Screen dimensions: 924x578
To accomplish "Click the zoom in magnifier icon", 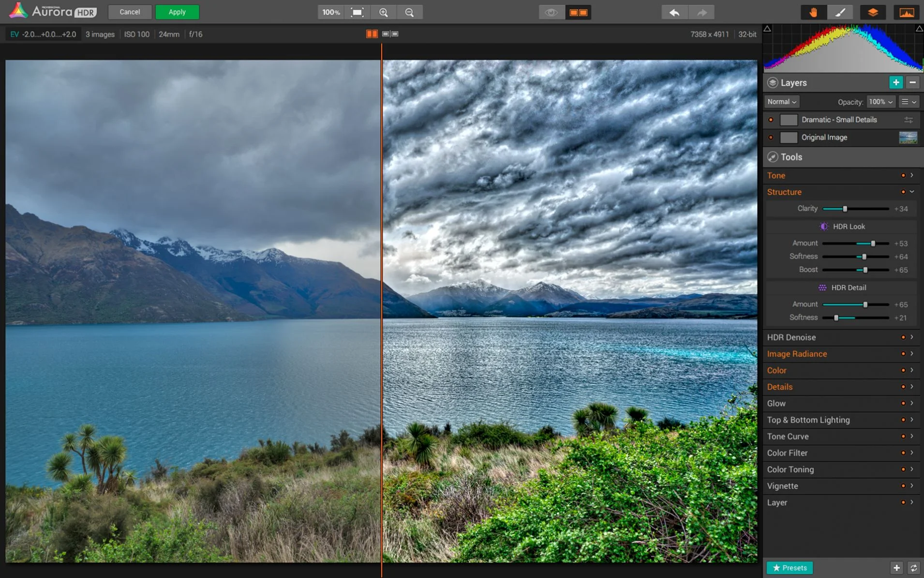I will [x=384, y=12].
